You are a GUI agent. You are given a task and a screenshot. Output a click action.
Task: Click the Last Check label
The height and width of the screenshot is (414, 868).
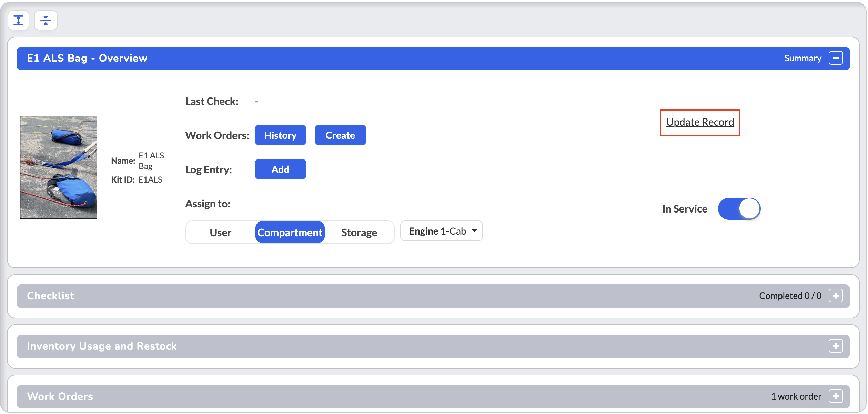pos(212,102)
